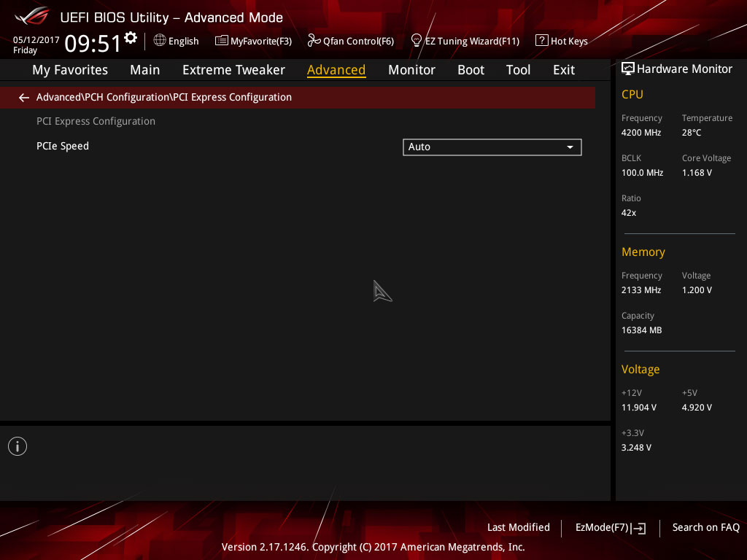The width and height of the screenshot is (747, 560).
Task: Select the PCIe Speed setting label
Action: (x=63, y=146)
